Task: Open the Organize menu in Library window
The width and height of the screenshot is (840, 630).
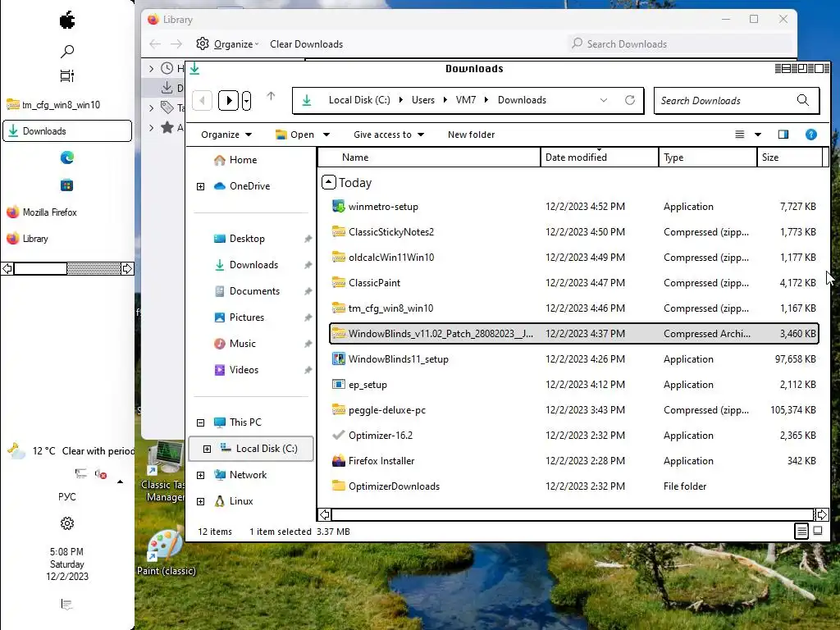Action: pyautogui.click(x=227, y=44)
